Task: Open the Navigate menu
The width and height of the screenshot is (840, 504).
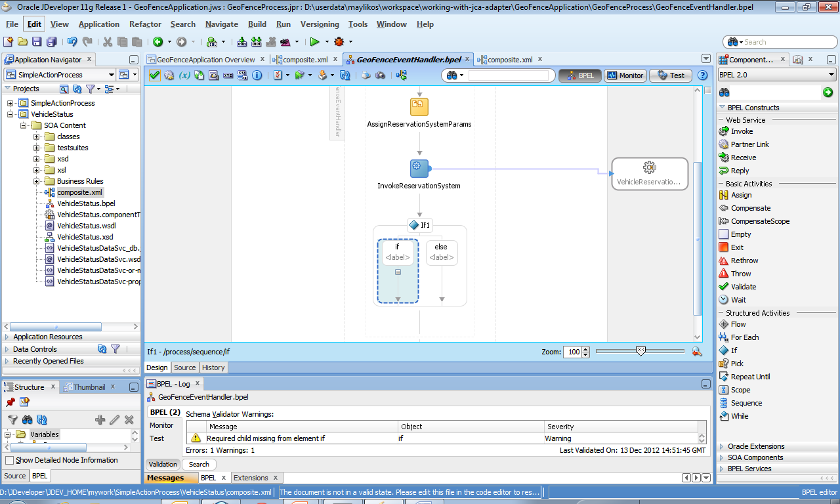Action: [222, 24]
